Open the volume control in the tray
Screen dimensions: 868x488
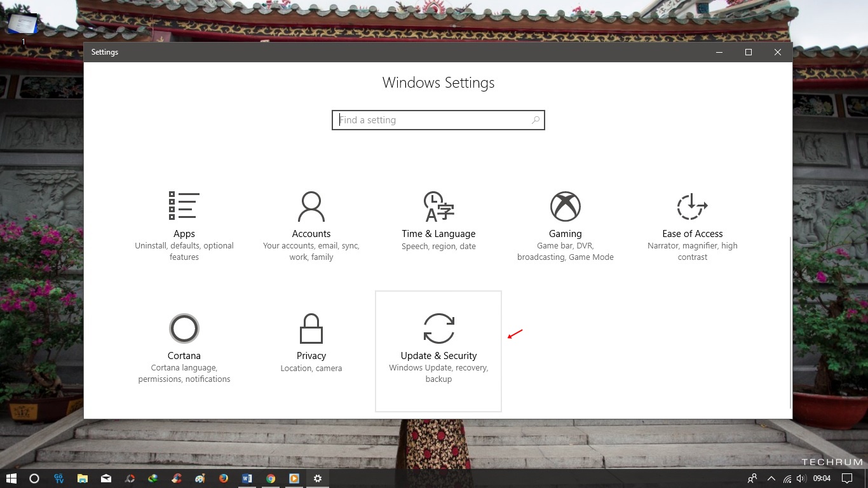click(x=801, y=478)
